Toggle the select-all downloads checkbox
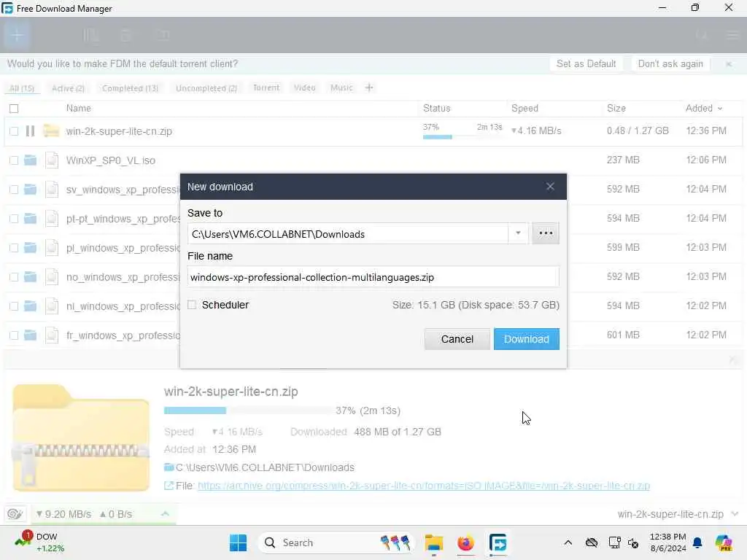This screenshot has width=747, height=560. tap(14, 109)
